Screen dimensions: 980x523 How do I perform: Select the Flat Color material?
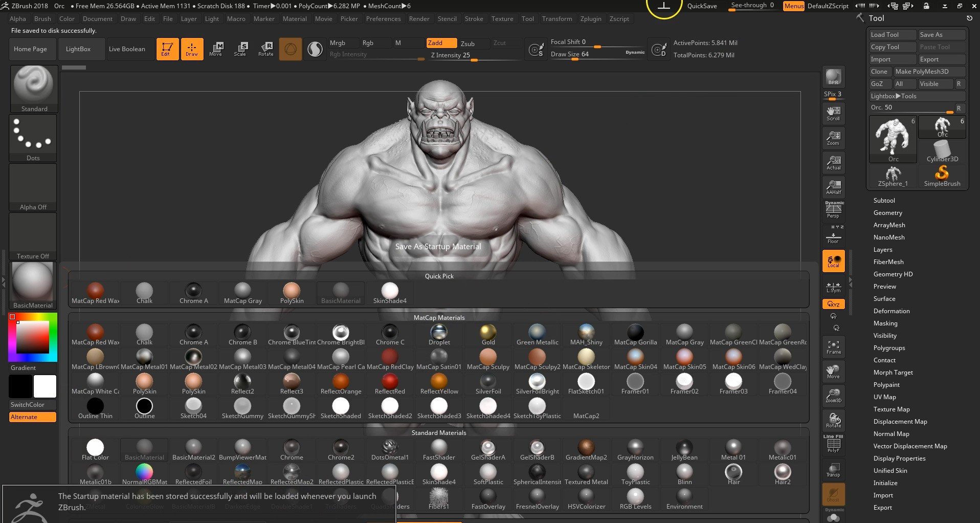click(x=95, y=450)
